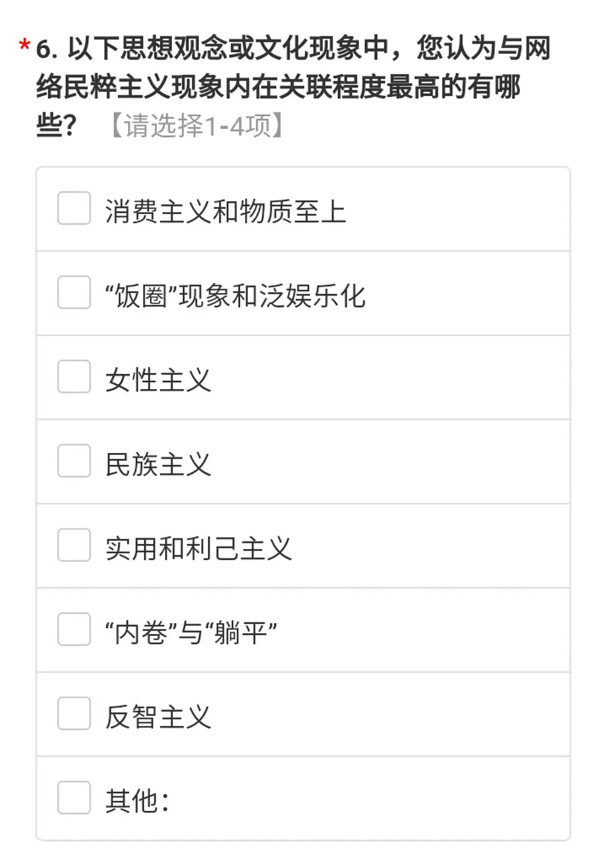Click the 【请选择1-4项】 hint text
Viewport: 606px width, 868px height.
coord(197,125)
